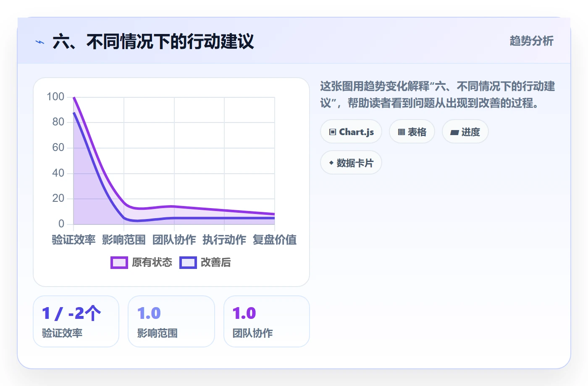Click the 执行动作 axis label
Screen dimensions: 588x386
[224, 240]
